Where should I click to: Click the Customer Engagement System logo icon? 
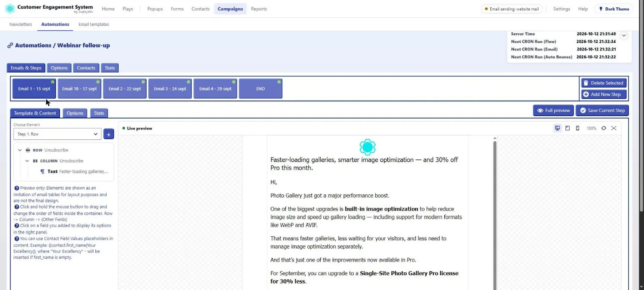[x=10, y=9]
